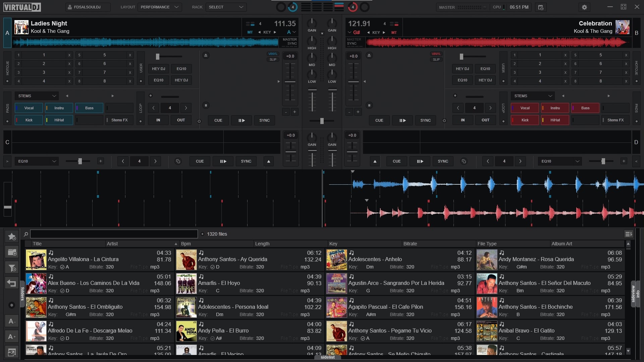Image resolution: width=644 pixels, height=362 pixels.
Task: Click deck D clone deck icon
Action: coord(464,161)
